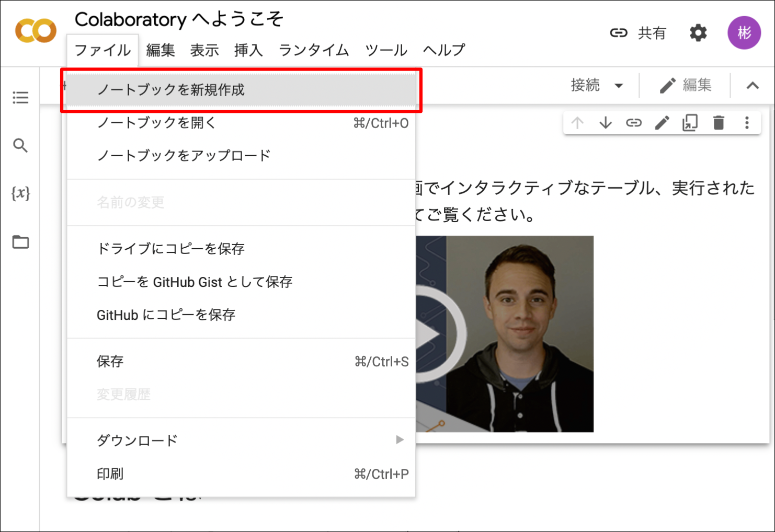
Task: Click the 接続 connect button
Action: pos(585,85)
